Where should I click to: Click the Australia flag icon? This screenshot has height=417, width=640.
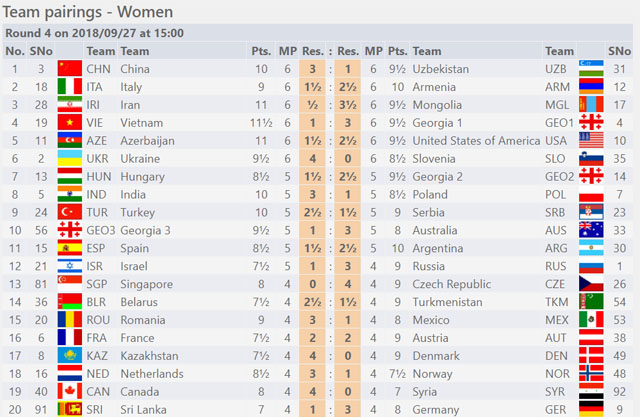(x=591, y=230)
